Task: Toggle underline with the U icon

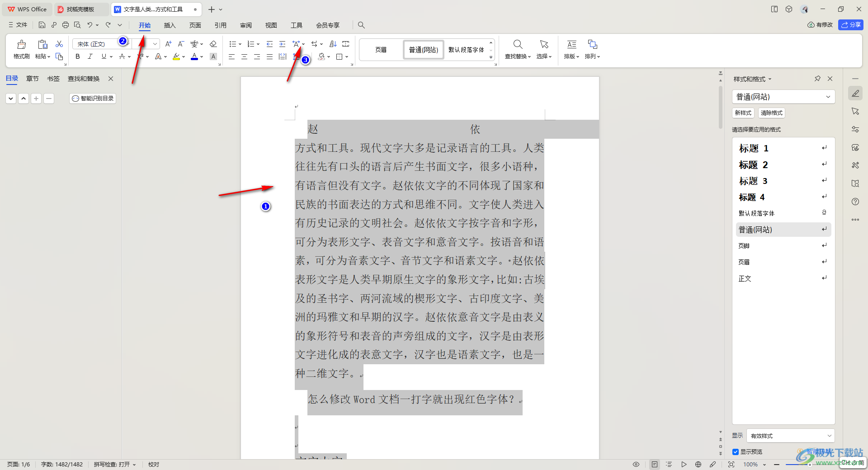Action: pos(104,56)
